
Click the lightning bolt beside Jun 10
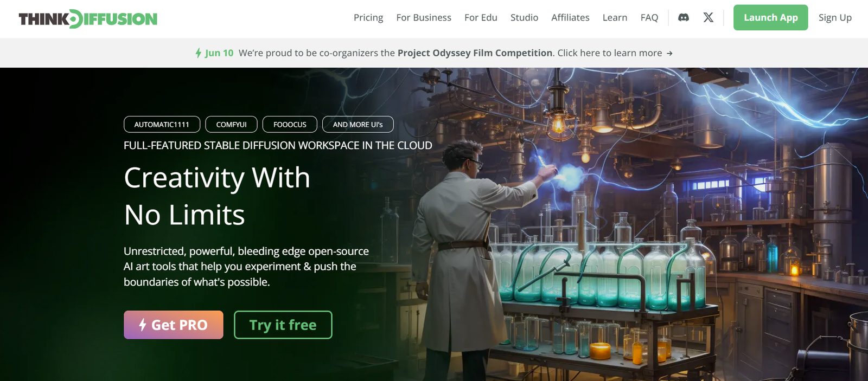click(199, 53)
